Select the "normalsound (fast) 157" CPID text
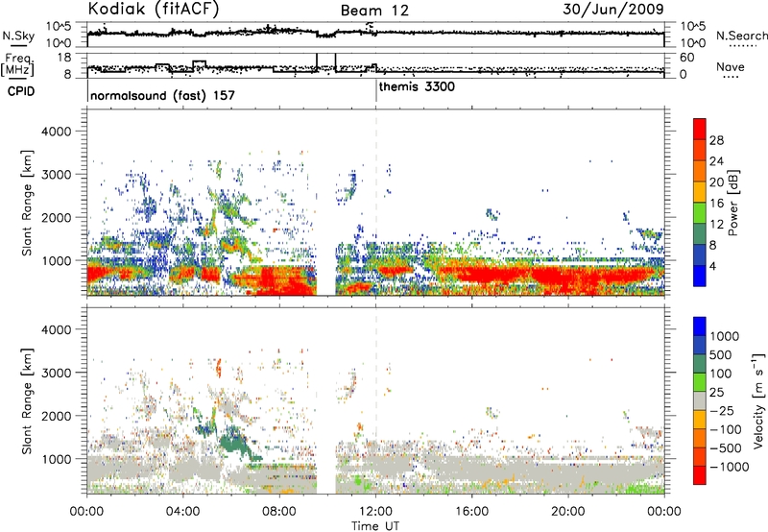 tap(162, 95)
